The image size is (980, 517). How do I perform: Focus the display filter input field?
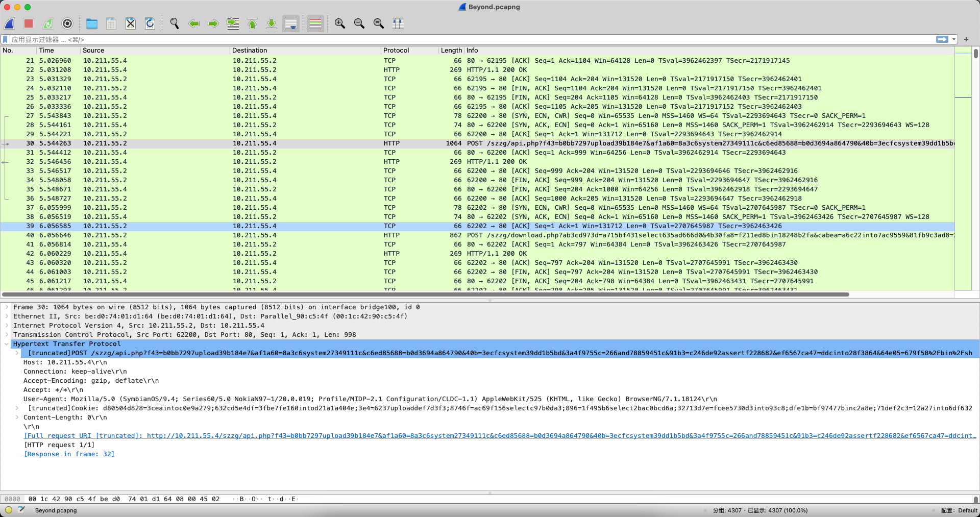472,39
